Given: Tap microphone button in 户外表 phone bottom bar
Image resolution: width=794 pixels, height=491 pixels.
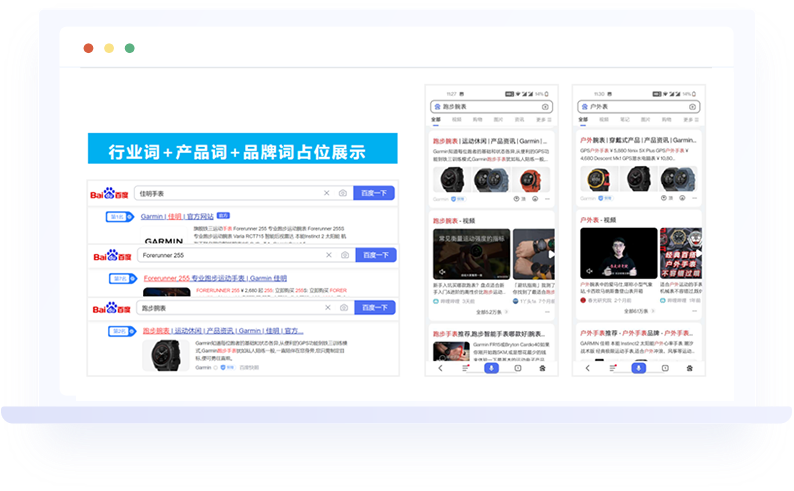Looking at the screenshot, I should pos(639,368).
